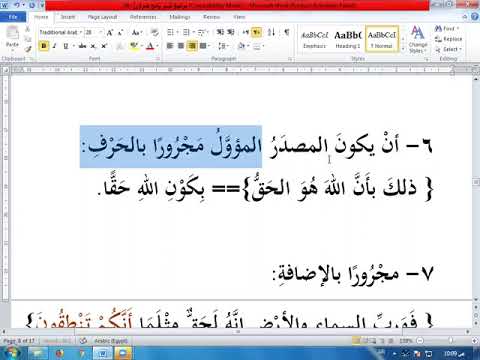Click the Sort icon
Viewport: 480px width, 360px height.
tap(271, 32)
